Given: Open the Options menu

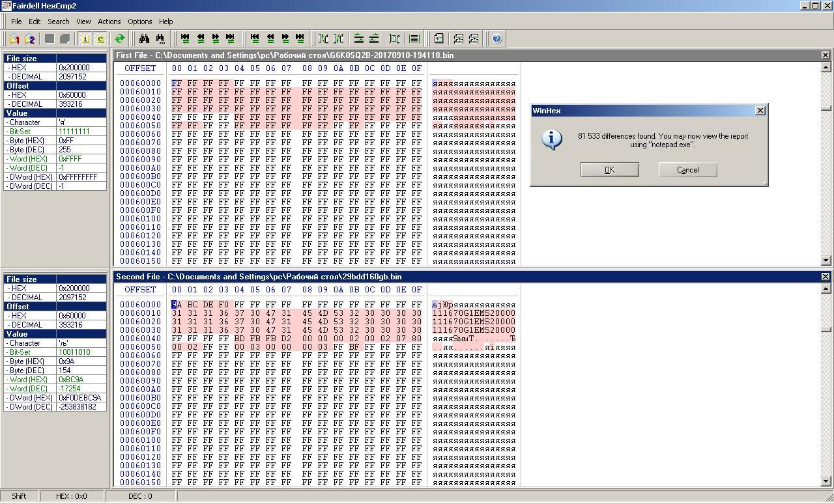Looking at the screenshot, I should pos(139,21).
